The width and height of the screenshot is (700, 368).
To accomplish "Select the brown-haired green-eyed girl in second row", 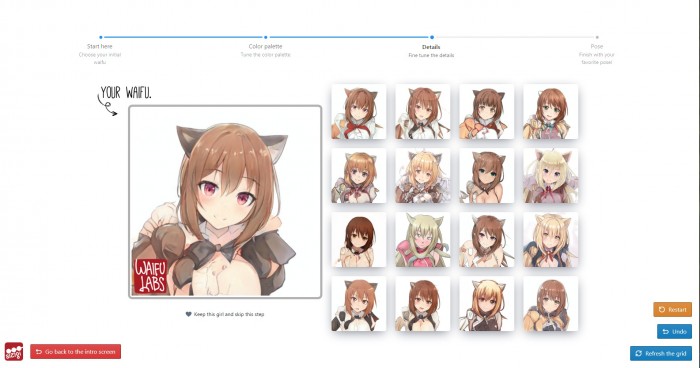I will point(487,176).
